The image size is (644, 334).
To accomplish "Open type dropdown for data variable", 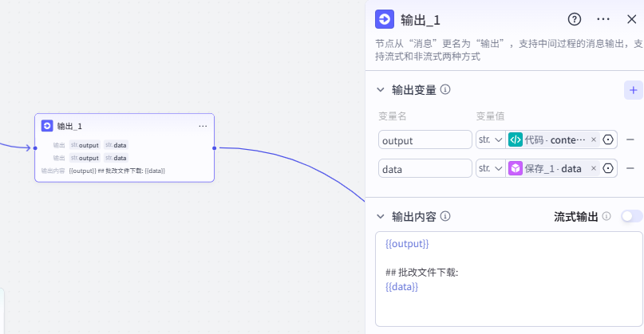I will (x=491, y=169).
